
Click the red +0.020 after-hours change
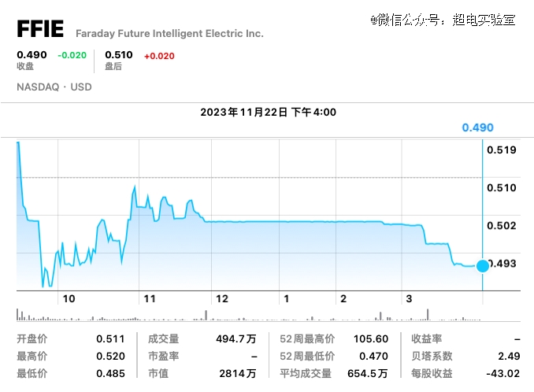159,56
